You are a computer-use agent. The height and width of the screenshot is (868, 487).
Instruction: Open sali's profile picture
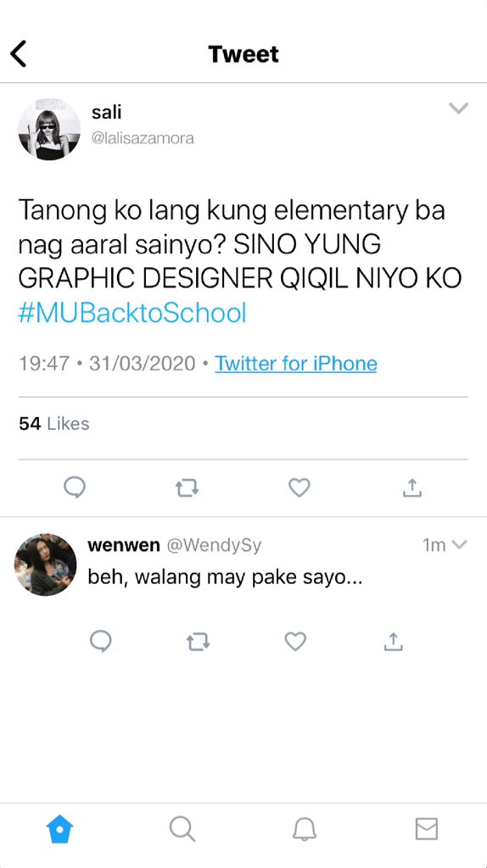[x=49, y=130]
